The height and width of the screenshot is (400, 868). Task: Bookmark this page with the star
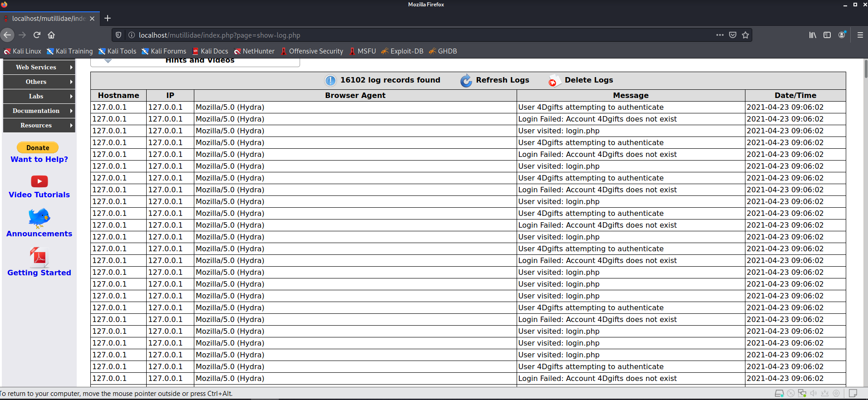745,35
